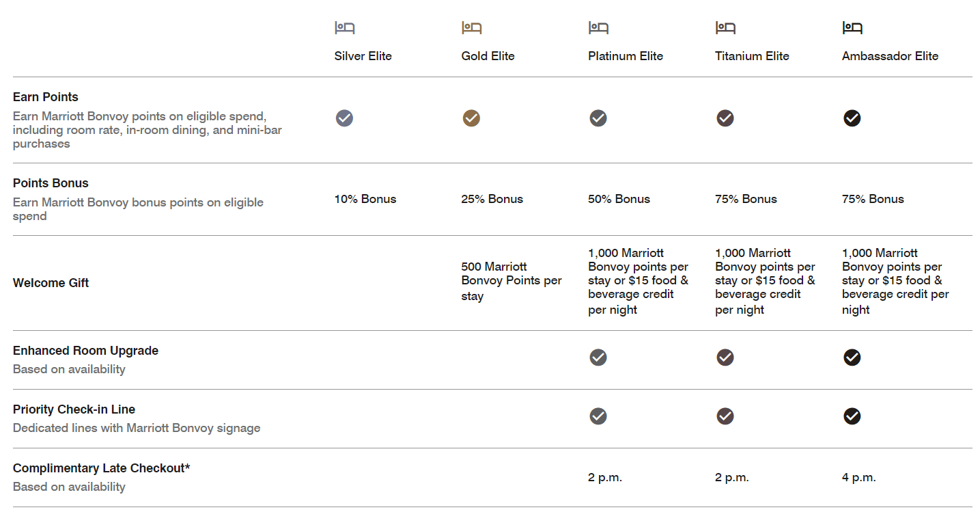Click Ambassador Elite Earn Points checkmark
This screenshot has height=512, width=980.
852,118
